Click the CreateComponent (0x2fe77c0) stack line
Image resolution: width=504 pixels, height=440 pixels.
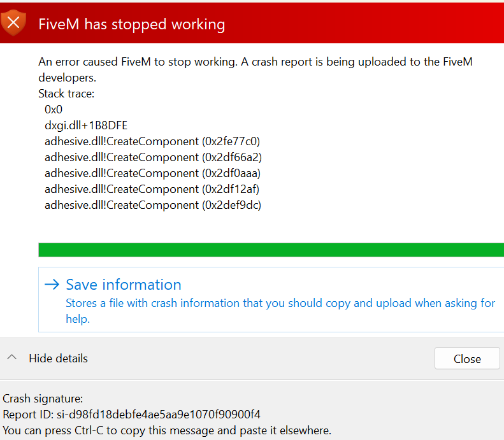[x=152, y=141]
